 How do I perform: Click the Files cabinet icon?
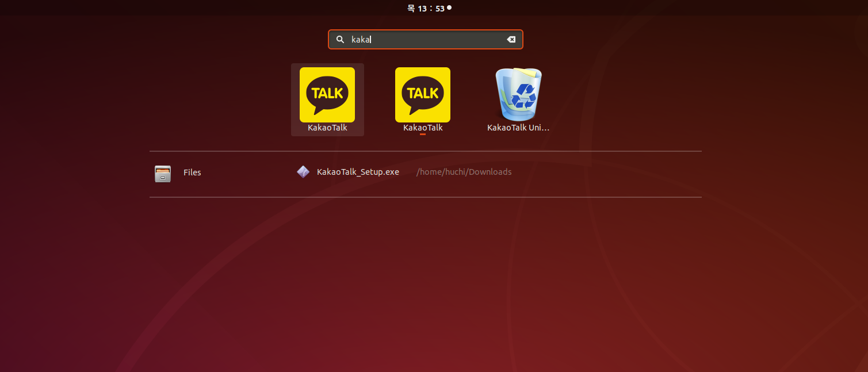tap(163, 173)
